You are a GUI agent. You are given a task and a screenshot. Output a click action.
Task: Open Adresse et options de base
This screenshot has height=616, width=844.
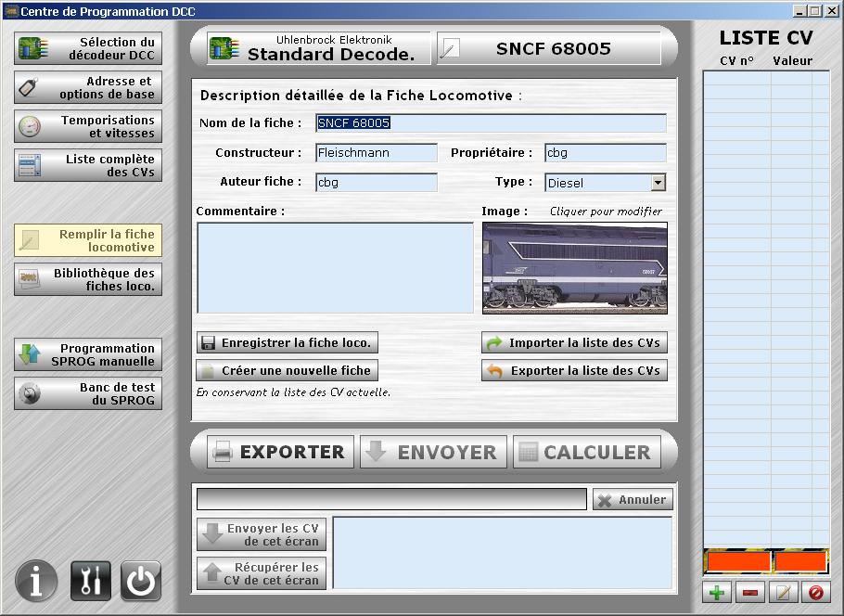point(88,87)
